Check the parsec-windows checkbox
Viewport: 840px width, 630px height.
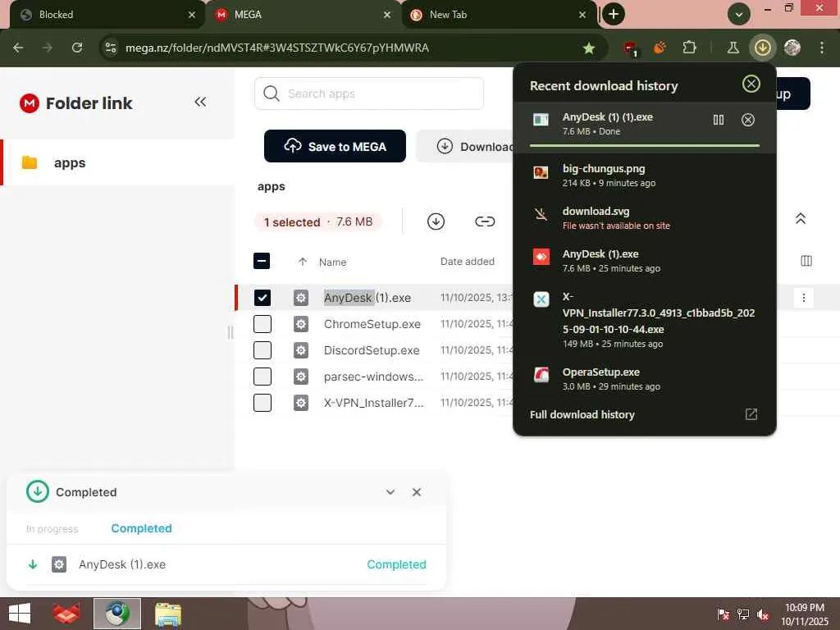262,377
